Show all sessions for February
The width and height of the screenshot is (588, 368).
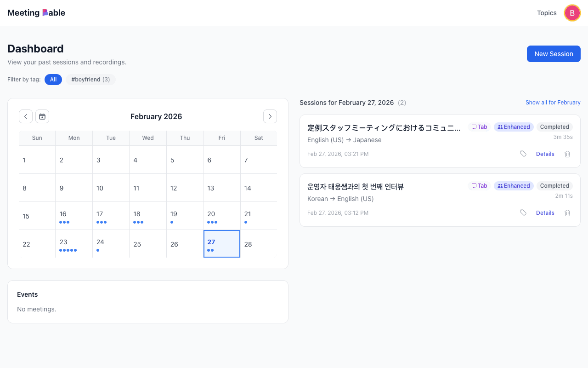pyautogui.click(x=553, y=102)
